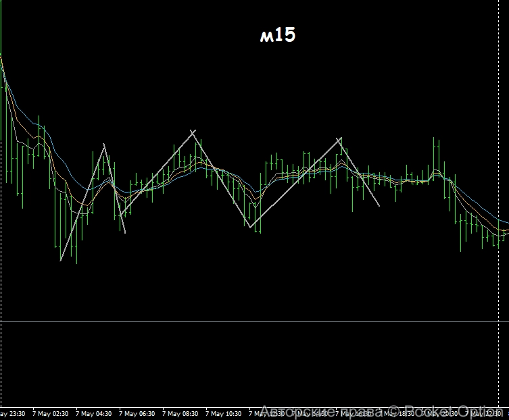Select the horizontal gray separator line

[x=254, y=322]
